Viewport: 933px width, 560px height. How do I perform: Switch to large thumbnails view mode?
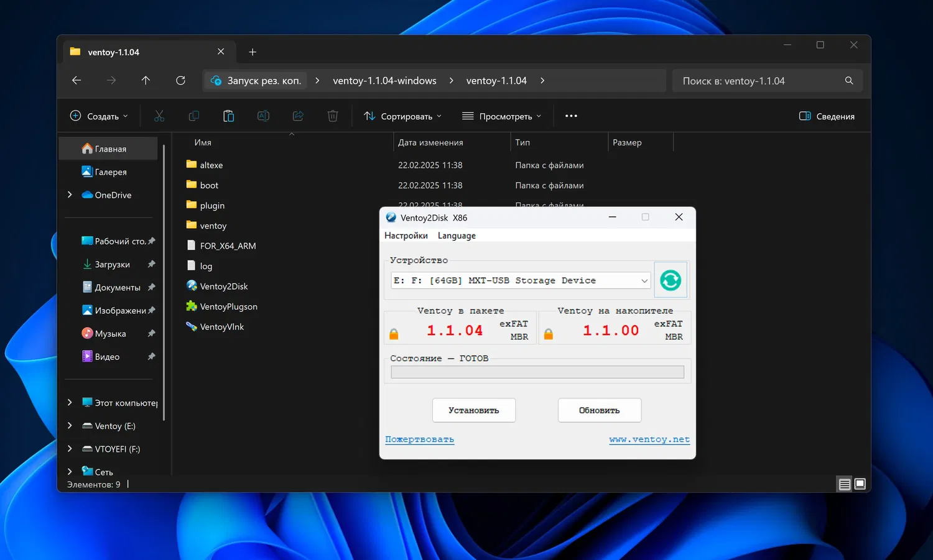coord(860,484)
